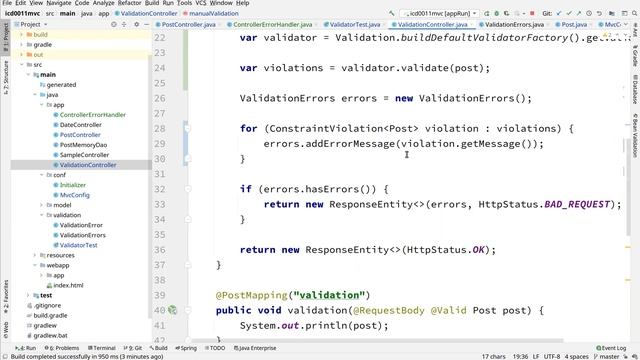Expand the build folder
640x360 pixels.
pyautogui.click(x=22, y=35)
